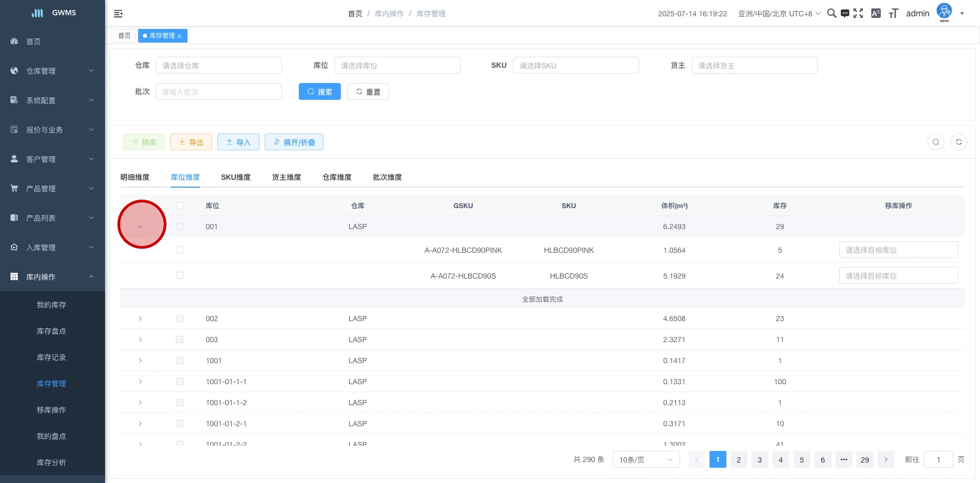Click the 请选择仓库 warehouse input field
The image size is (980, 483).
tap(219, 66)
